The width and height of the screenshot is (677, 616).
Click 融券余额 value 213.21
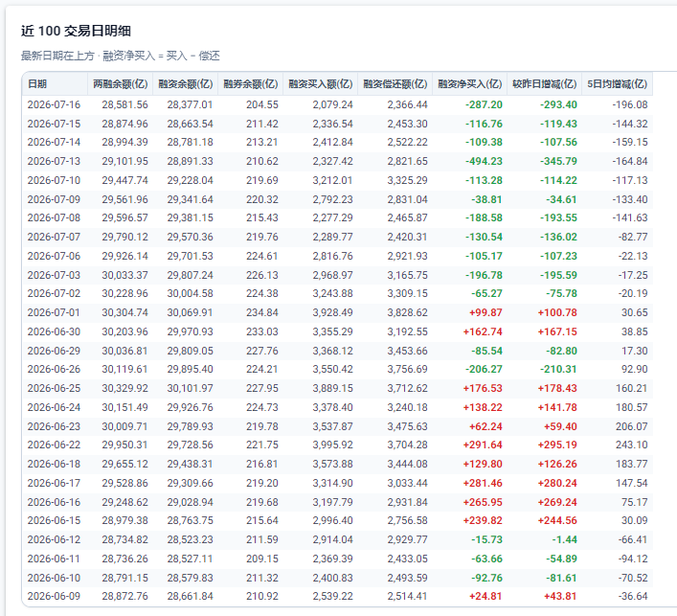262,142
